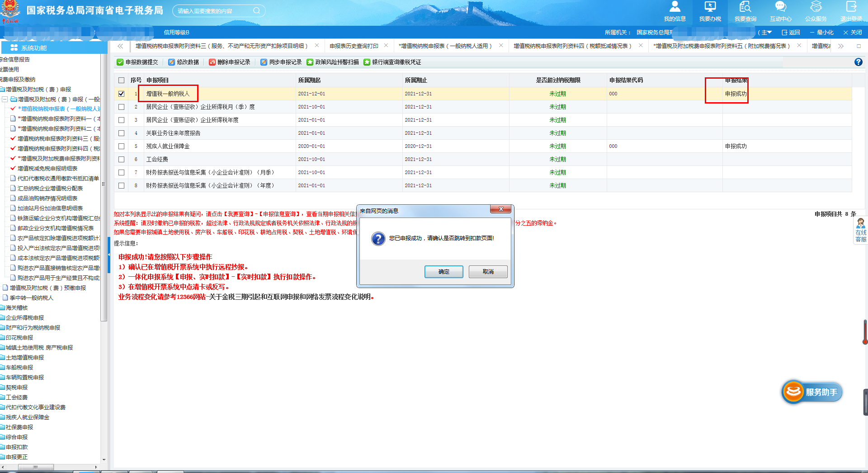Click the sidebar vertical scrollbar
The height and width of the screenshot is (473, 868).
pyautogui.click(x=104, y=188)
